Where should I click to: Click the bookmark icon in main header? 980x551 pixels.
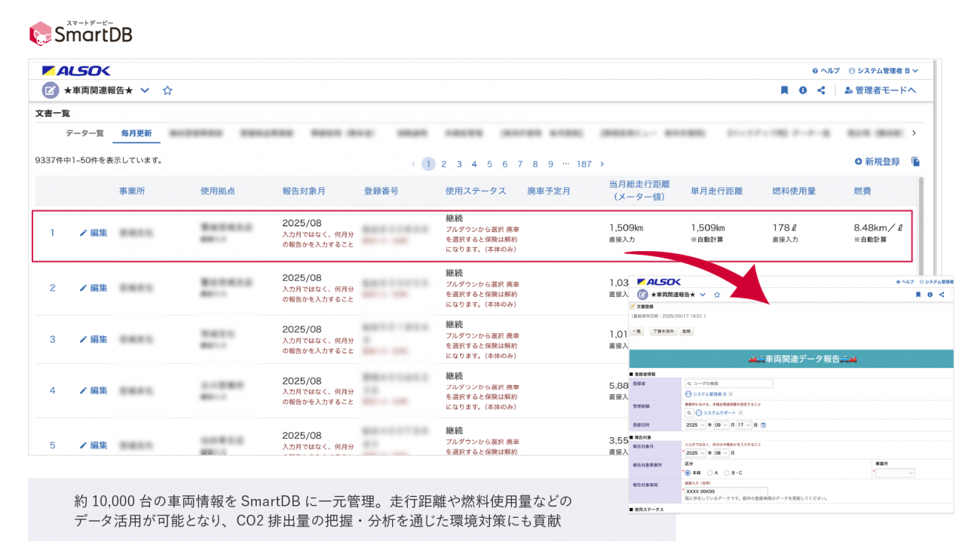(x=784, y=90)
